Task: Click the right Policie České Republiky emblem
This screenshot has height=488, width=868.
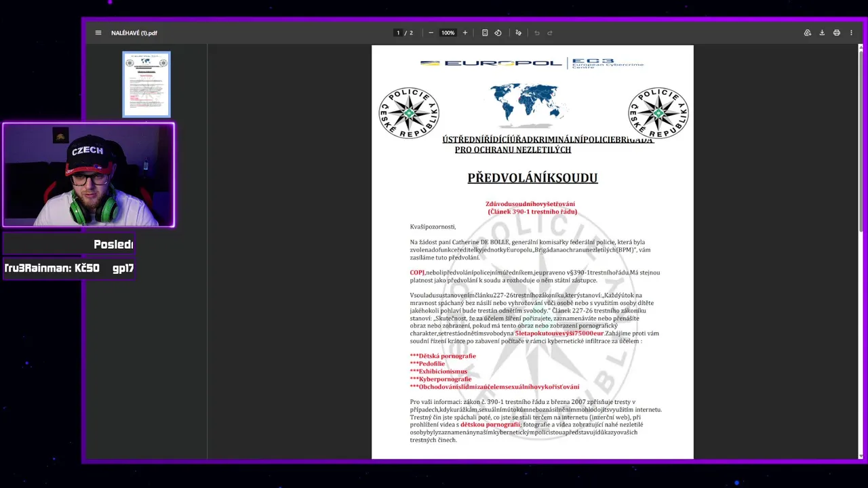Action: click(x=658, y=113)
